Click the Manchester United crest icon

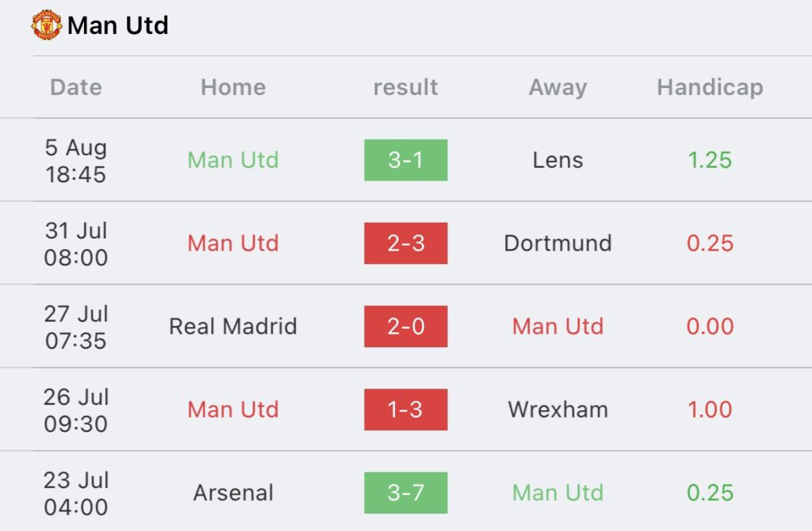point(47,25)
